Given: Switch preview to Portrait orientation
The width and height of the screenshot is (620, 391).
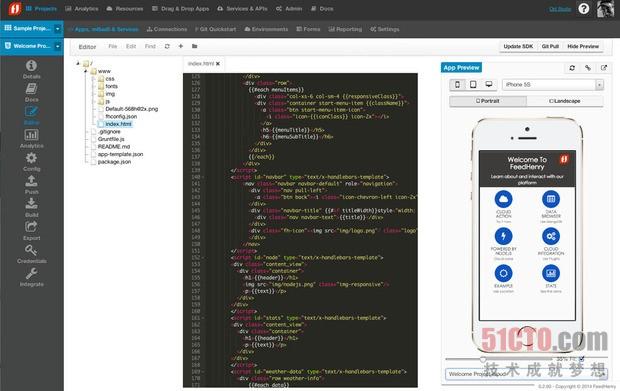Looking at the screenshot, I should 488,101.
